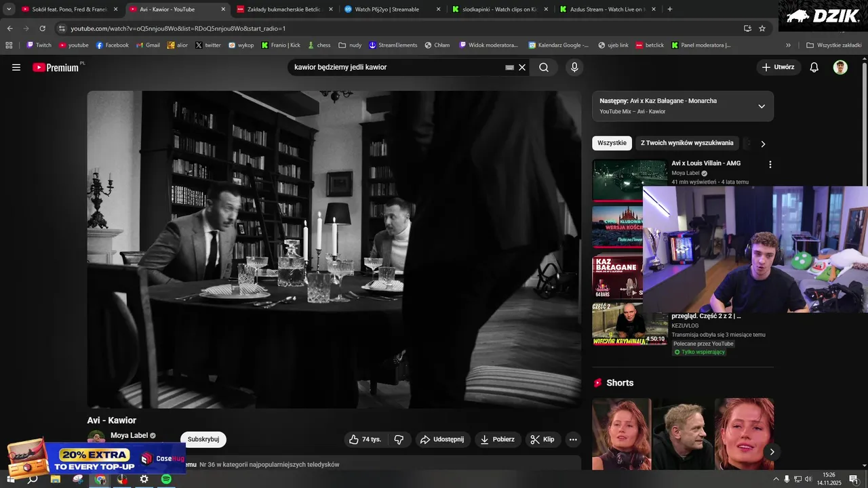
Task: Show more bookmarks with double chevron
Action: (x=788, y=45)
